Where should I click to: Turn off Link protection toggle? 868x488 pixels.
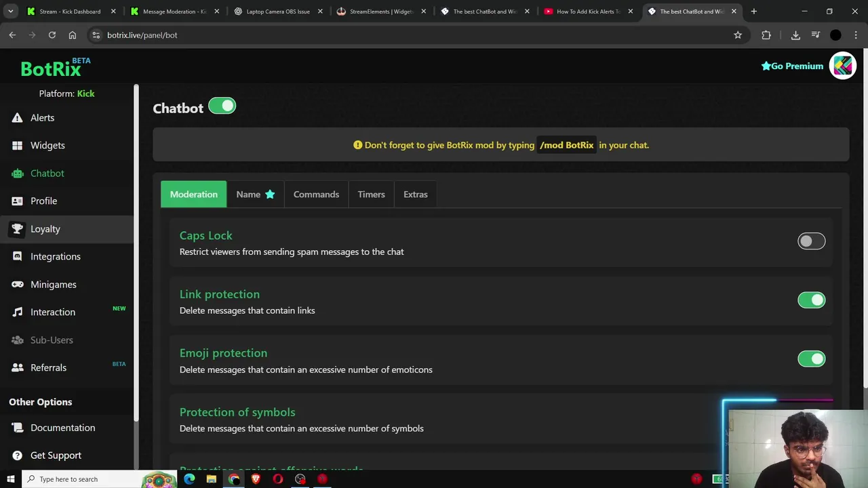pos(812,300)
